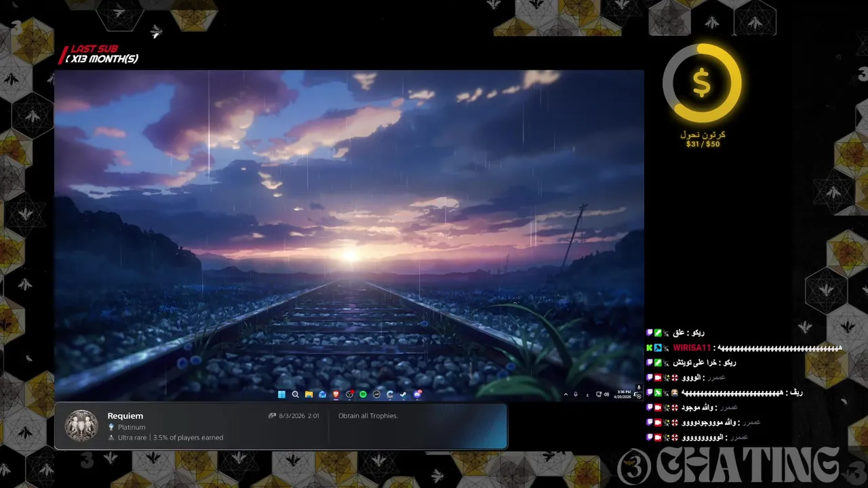Open the 3:36 PM clock and date

[x=623, y=394]
